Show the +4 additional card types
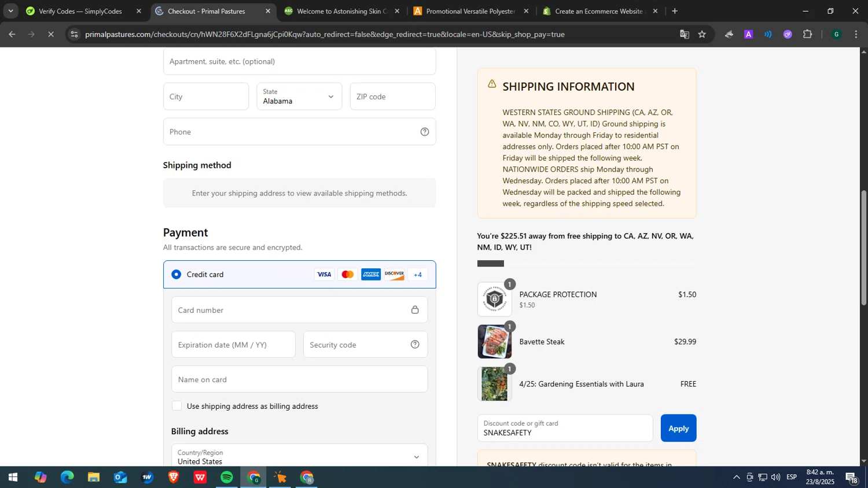The height and width of the screenshot is (488, 868). (418, 275)
